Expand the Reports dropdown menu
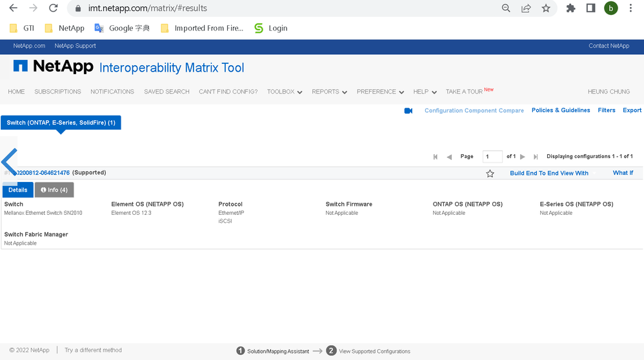The height and width of the screenshot is (360, 644). (329, 92)
